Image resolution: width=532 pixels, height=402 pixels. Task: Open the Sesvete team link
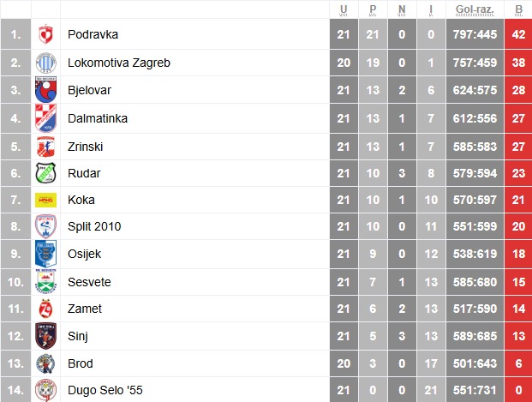coord(89,282)
